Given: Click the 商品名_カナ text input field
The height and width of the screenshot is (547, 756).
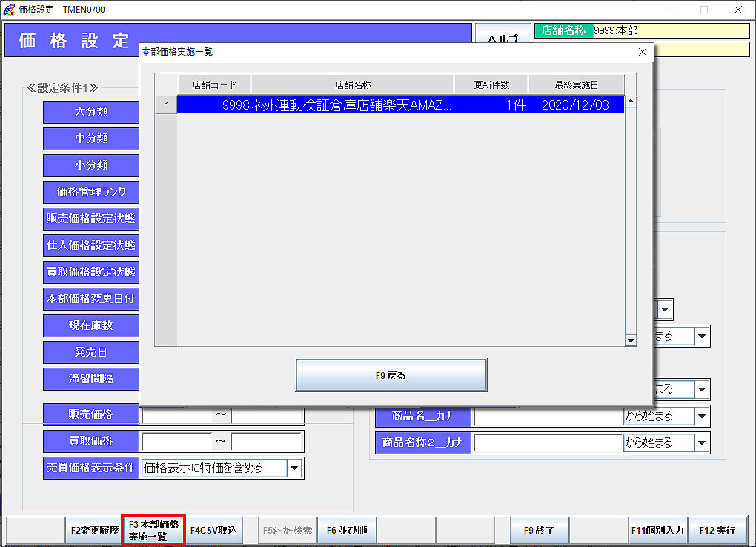Looking at the screenshot, I should pyautogui.click(x=547, y=417).
